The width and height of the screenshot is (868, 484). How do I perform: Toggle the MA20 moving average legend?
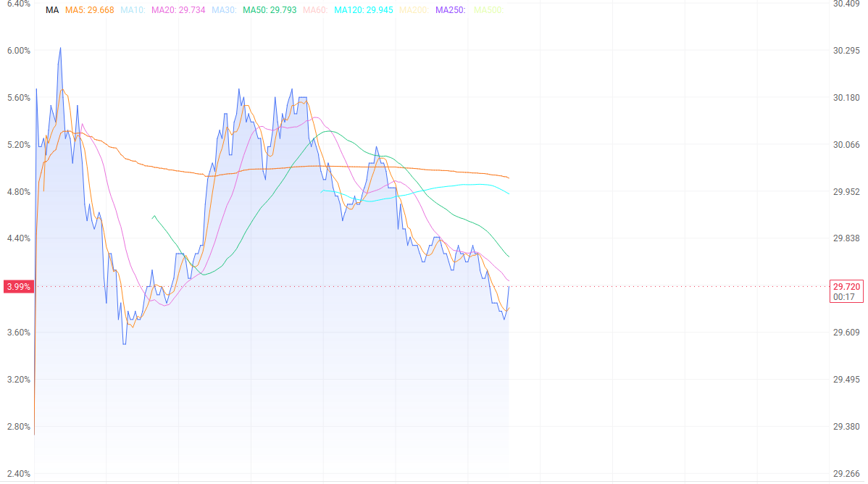tap(178, 10)
